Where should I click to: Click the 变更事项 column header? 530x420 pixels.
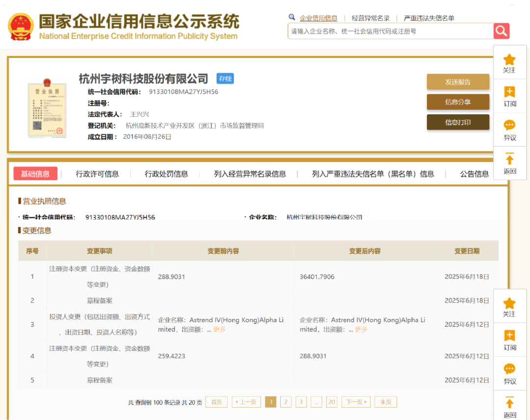(100, 251)
